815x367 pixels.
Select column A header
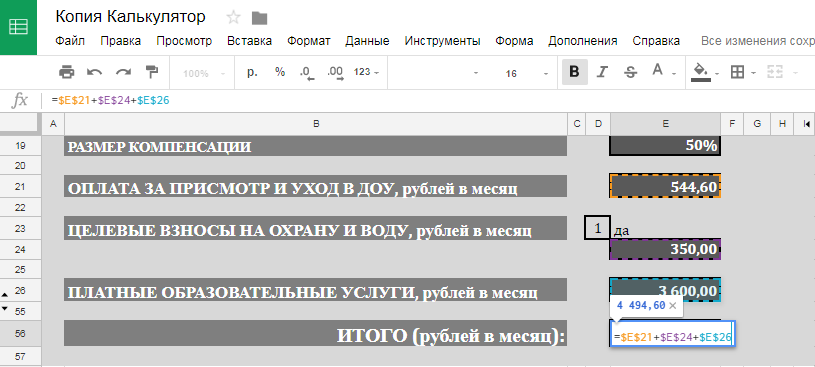point(52,124)
